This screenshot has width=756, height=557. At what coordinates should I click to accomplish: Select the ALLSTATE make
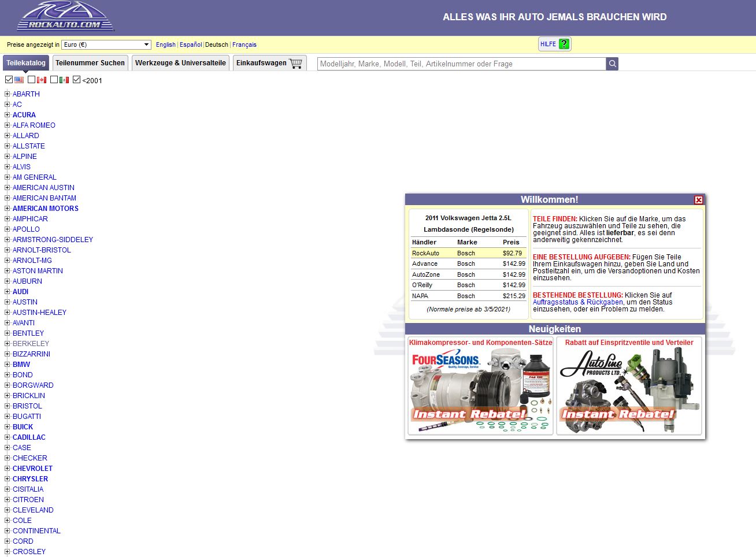(x=29, y=146)
